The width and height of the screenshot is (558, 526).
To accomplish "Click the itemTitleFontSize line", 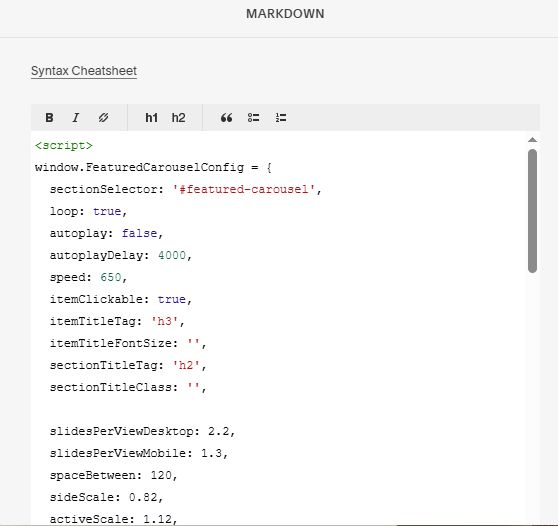I will point(128,343).
